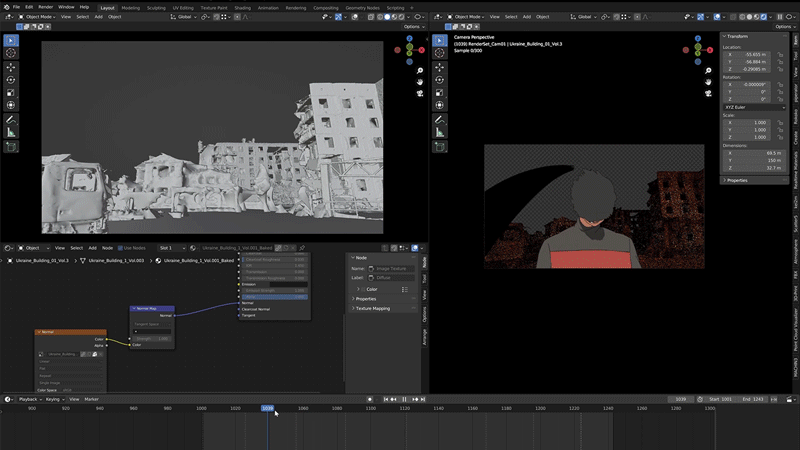Switch to the Shading workspace tab
This screenshot has width=800, height=450.
pos(242,8)
